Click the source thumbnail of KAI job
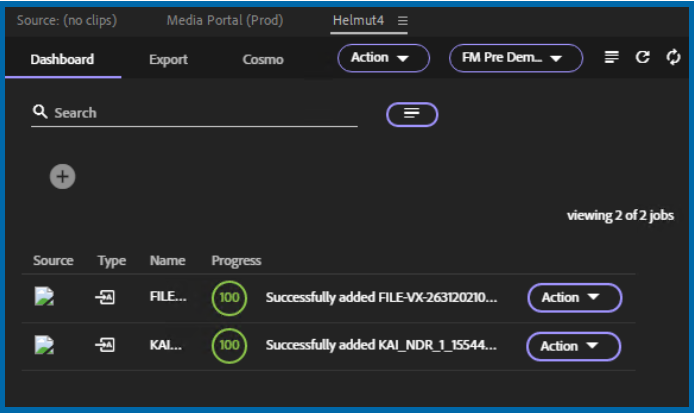Screen dimensions: 694x417 click(44, 346)
